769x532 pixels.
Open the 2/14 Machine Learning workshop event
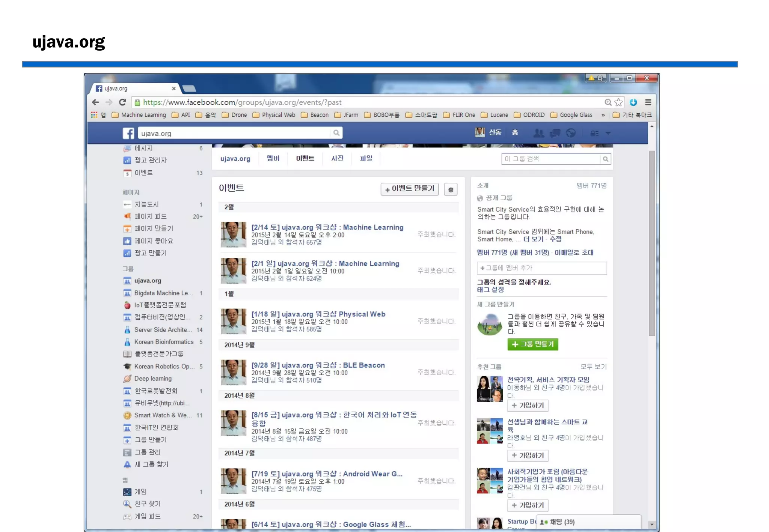pos(327,227)
